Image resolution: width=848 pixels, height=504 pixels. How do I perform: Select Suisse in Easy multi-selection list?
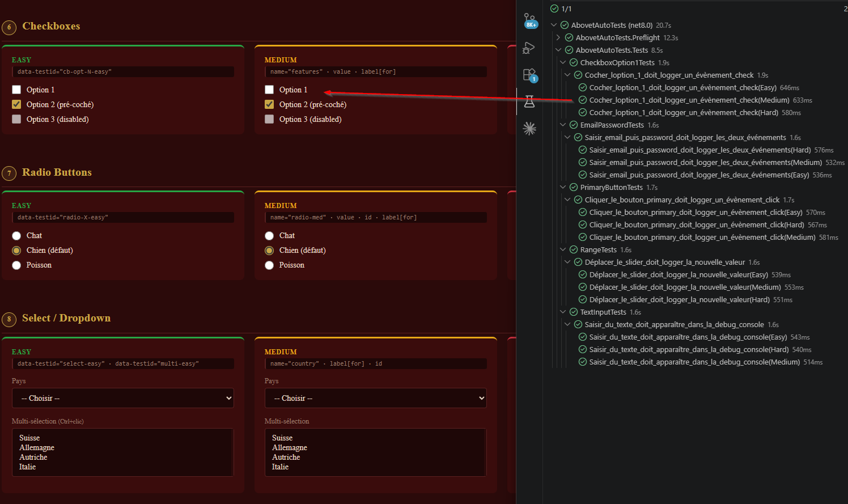[x=123, y=438]
